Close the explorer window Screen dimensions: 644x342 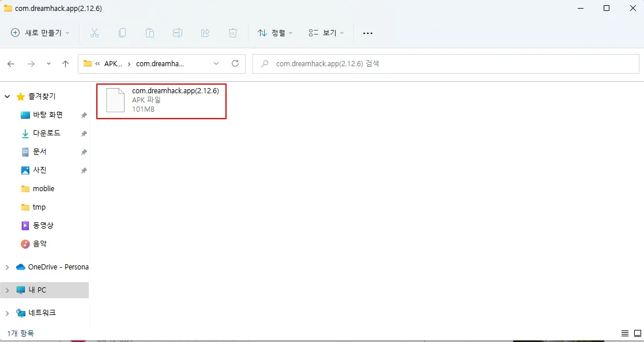[632, 8]
